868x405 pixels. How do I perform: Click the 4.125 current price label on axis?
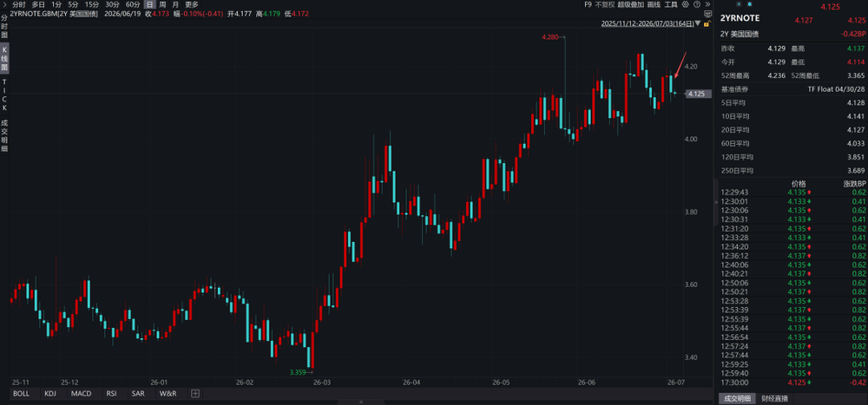coord(696,94)
